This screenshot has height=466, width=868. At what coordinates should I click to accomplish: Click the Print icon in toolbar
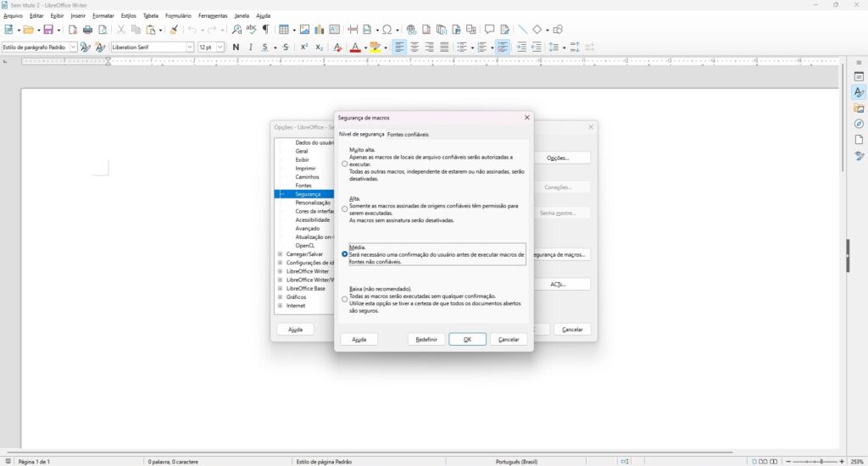coord(87,30)
